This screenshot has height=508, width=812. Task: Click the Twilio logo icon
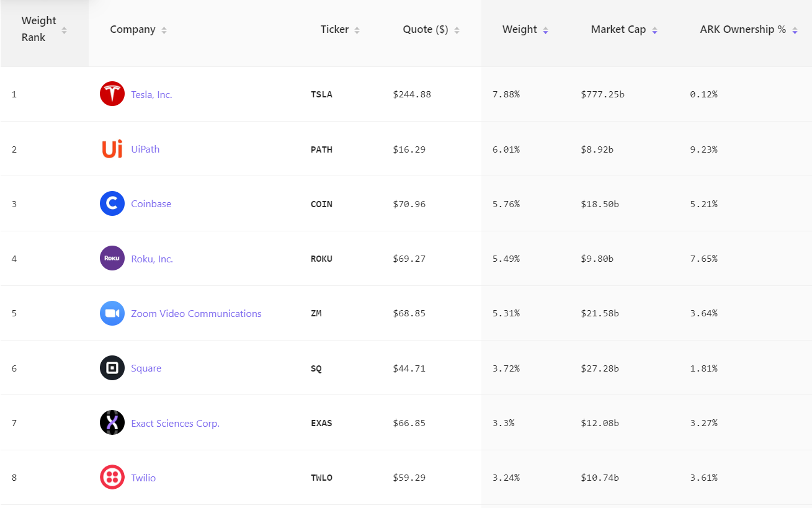pyautogui.click(x=112, y=478)
